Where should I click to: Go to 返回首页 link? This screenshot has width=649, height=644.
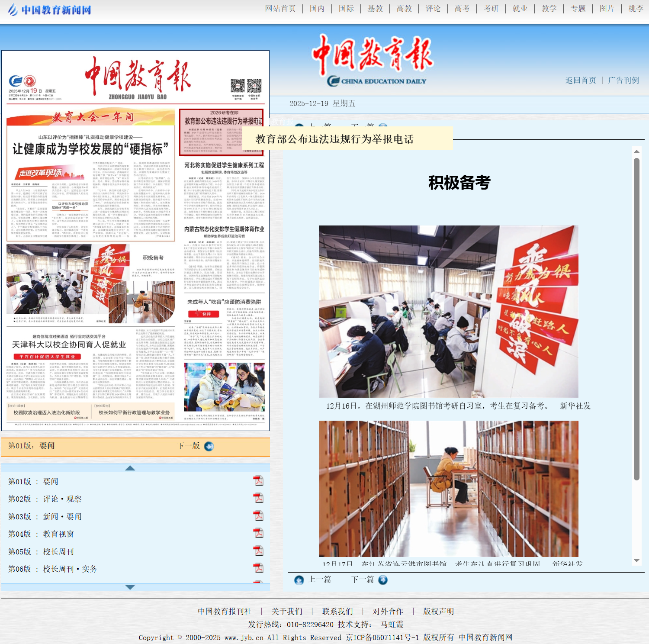click(581, 80)
